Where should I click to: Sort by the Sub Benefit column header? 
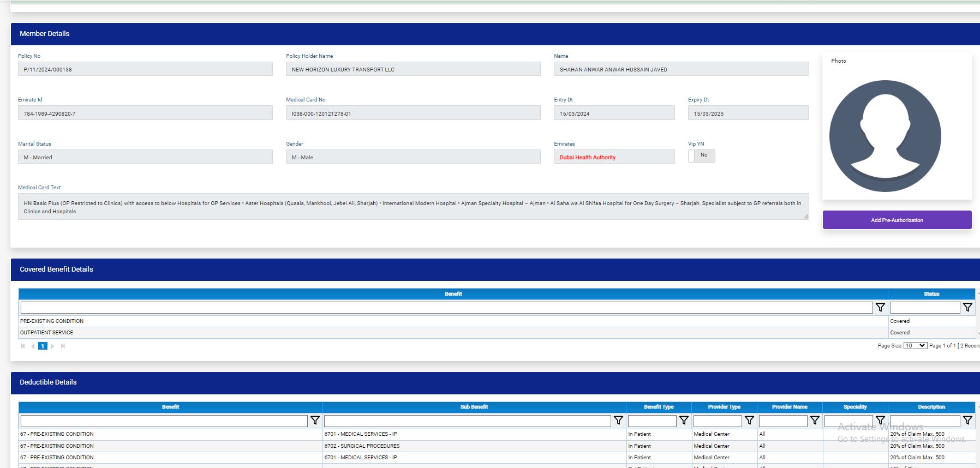click(474, 407)
